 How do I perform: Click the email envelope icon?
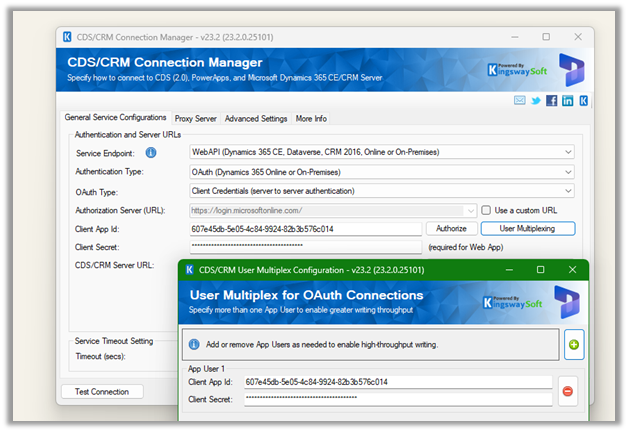point(520,101)
